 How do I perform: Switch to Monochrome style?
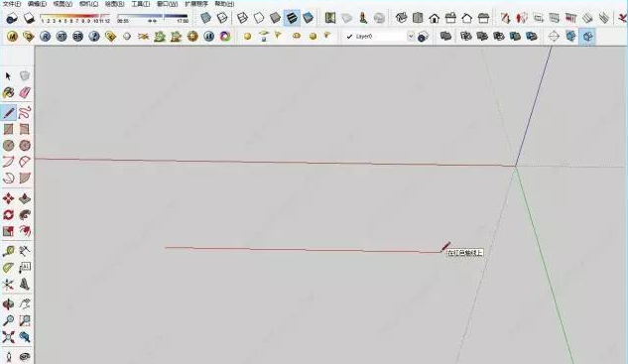tap(308, 18)
